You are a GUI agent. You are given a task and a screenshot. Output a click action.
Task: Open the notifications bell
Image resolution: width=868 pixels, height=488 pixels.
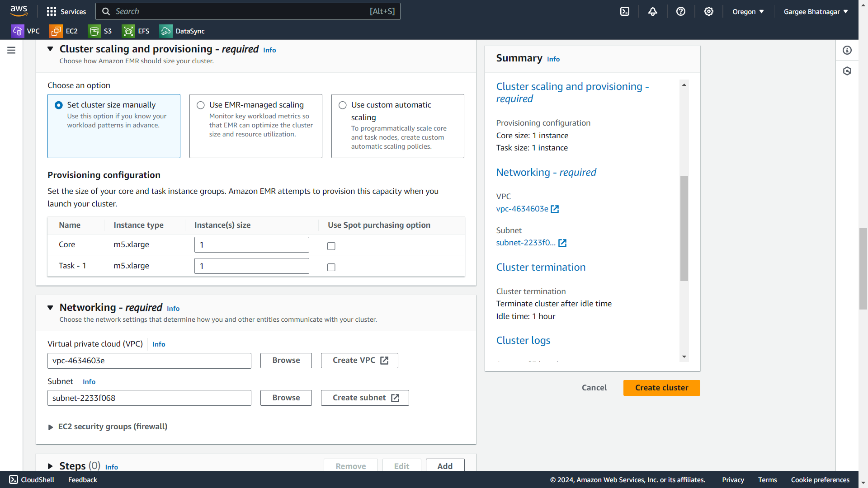click(x=652, y=11)
